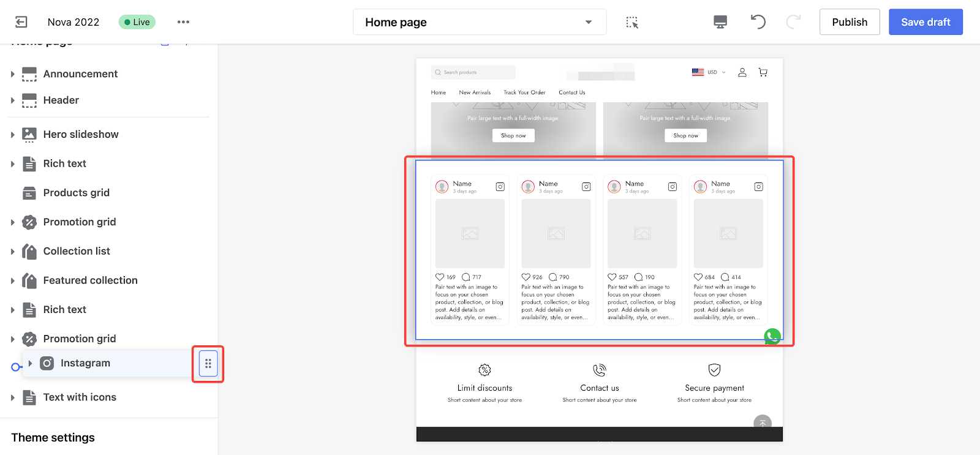
Task: Click the Text with icons document icon
Action: pos(29,397)
